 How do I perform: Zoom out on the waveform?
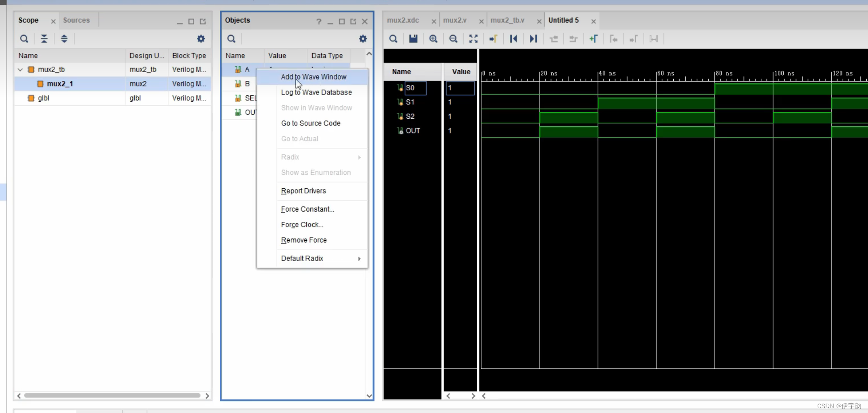click(x=453, y=39)
